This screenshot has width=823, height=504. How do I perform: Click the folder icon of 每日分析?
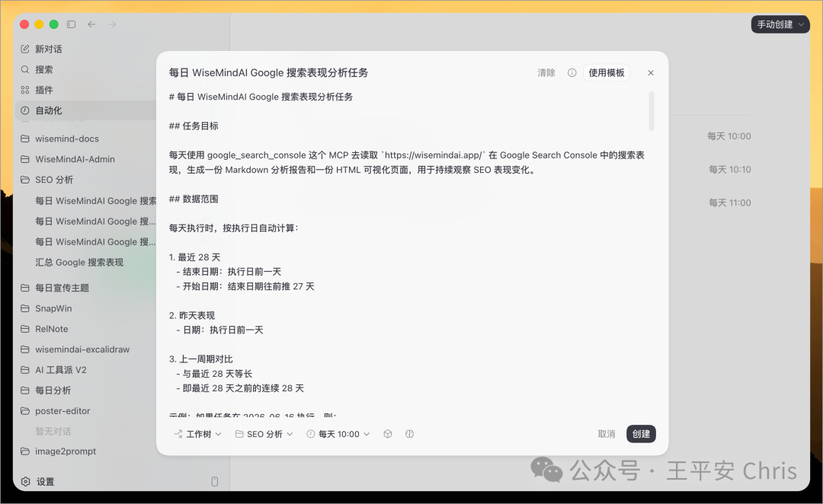pyautogui.click(x=24, y=391)
